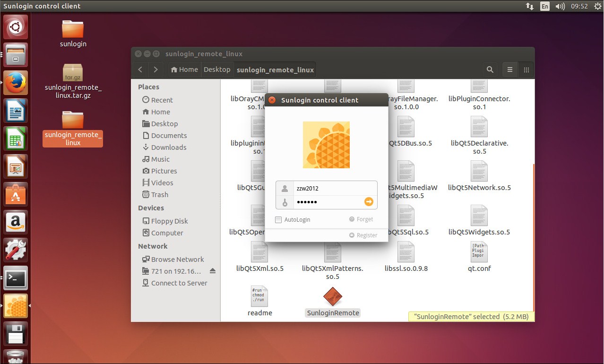Viewport: 604px width, 364px height.
Task: Select the sunlogin_remote_linux folder on desktop
Action: [73, 128]
